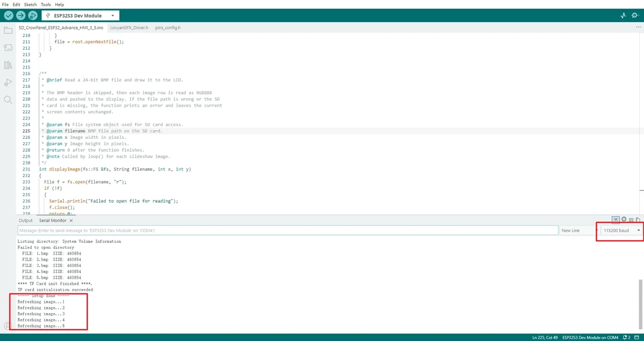Image resolution: width=644 pixels, height=341 pixels.
Task: Click 'FILE: 5.bmp SIZE: 460854' output line
Action: pyautogui.click(x=52, y=278)
